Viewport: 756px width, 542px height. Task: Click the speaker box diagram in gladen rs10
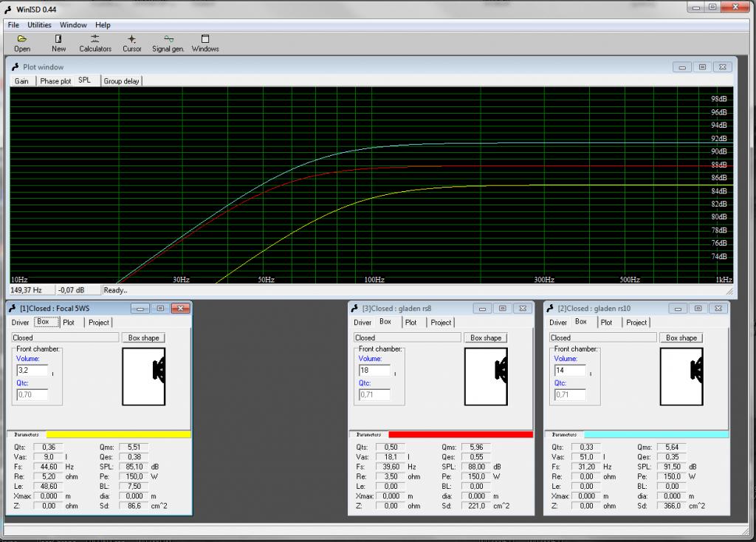(x=682, y=377)
